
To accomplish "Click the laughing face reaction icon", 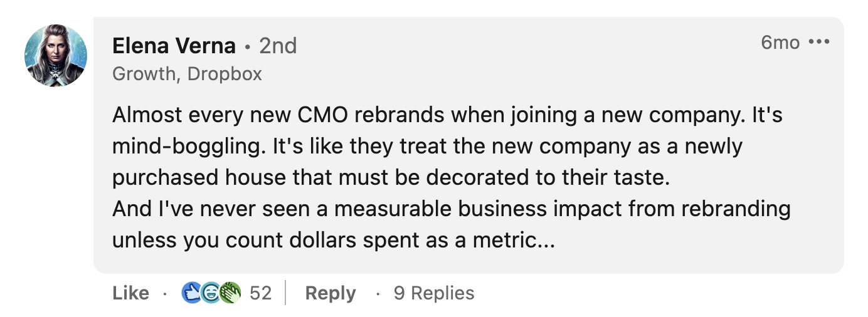I will click(211, 293).
